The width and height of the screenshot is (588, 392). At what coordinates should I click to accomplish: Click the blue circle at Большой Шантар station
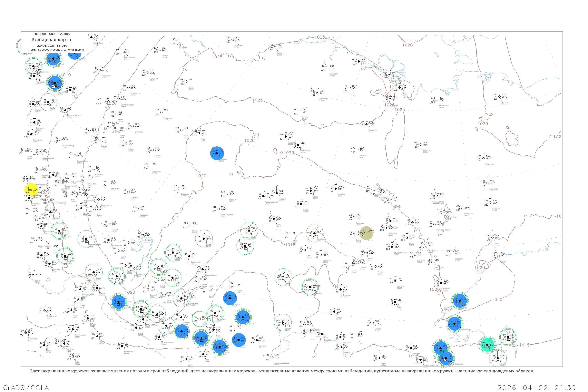[455, 324]
